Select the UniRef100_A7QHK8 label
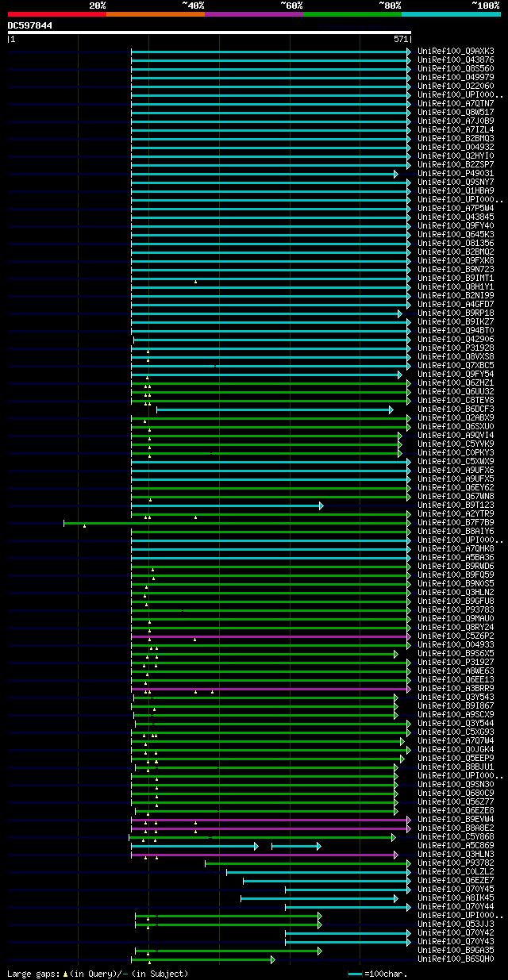The image size is (508, 980). pos(456,548)
